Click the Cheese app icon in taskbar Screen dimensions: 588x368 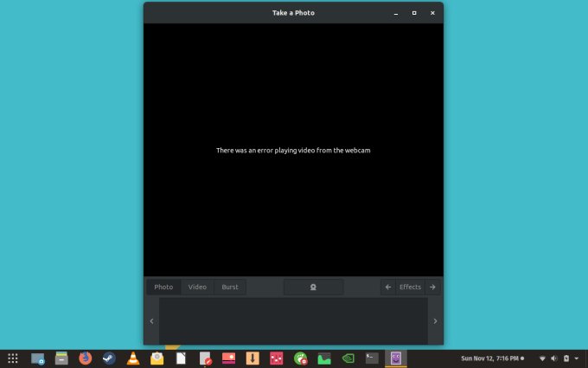(396, 358)
